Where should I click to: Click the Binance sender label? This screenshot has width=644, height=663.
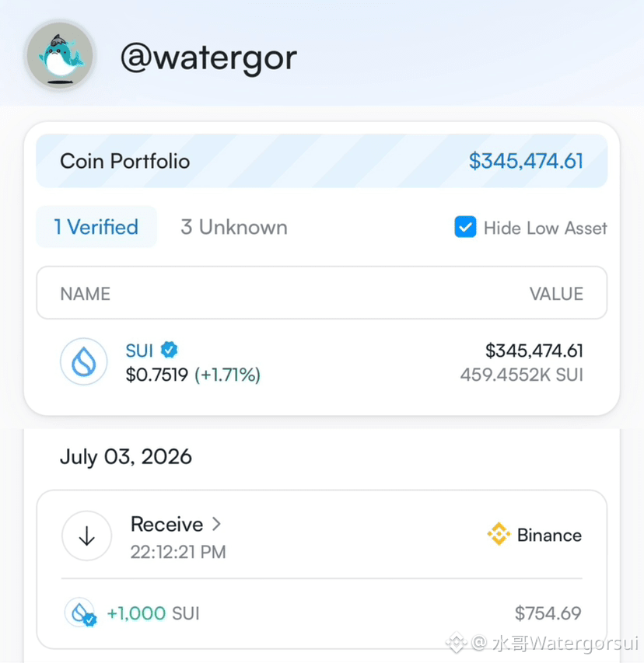point(549,535)
